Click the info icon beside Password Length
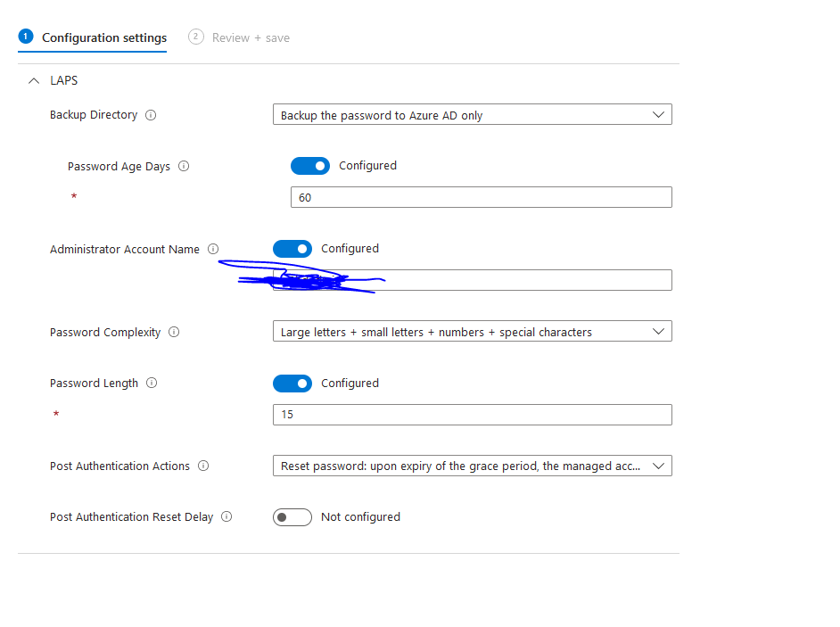The width and height of the screenshot is (840, 627). pyautogui.click(x=152, y=383)
